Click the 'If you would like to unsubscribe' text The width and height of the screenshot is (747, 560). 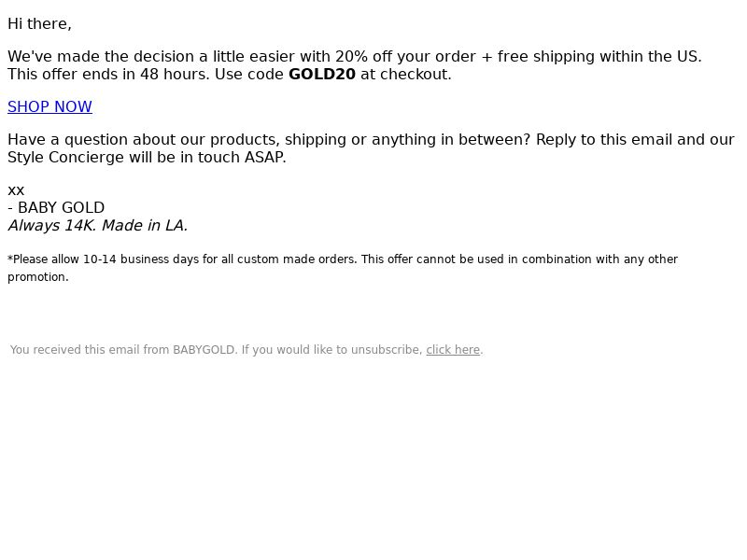332,349
